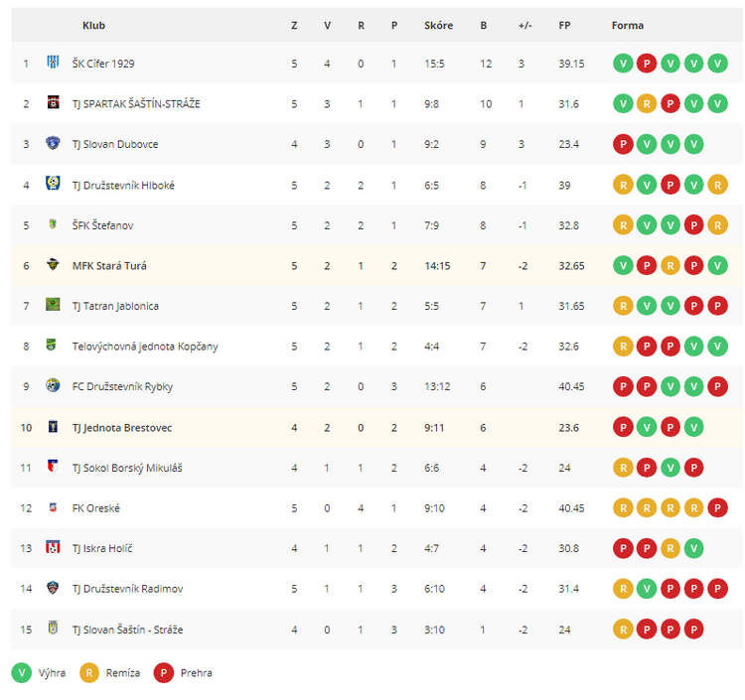Click the ŠK Cífer 1929 club crest
Viewport: 745px width, 700px height.
click(x=53, y=62)
